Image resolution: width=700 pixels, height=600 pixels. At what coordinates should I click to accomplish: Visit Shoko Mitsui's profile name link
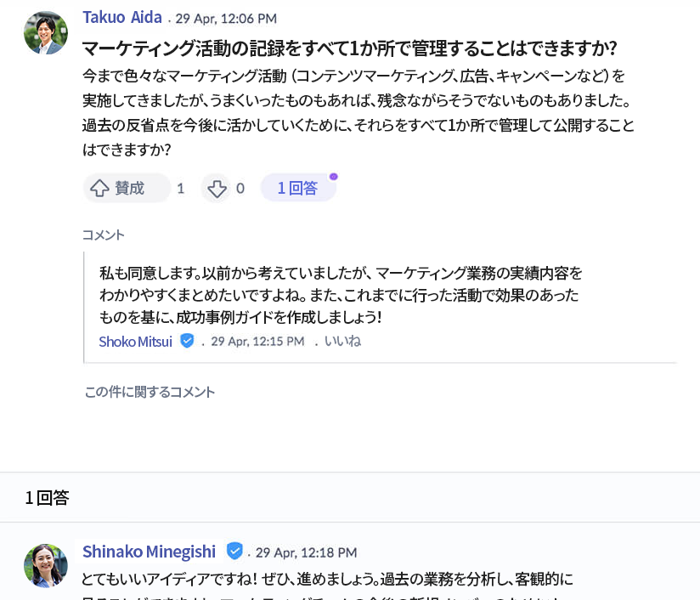(136, 341)
